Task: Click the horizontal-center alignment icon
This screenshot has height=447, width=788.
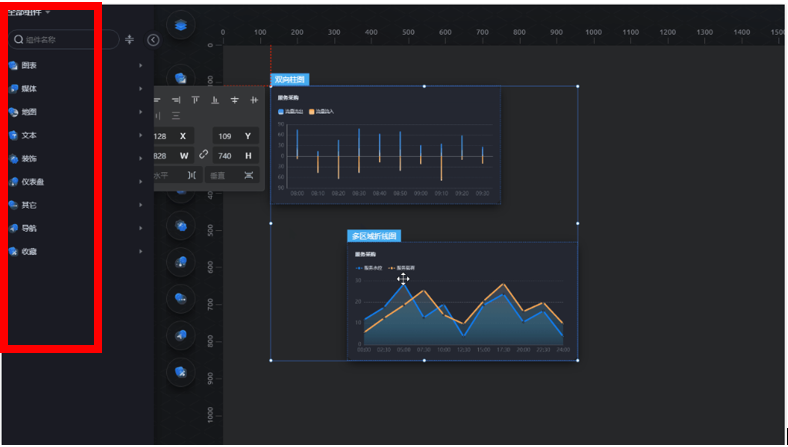Action: (x=254, y=100)
